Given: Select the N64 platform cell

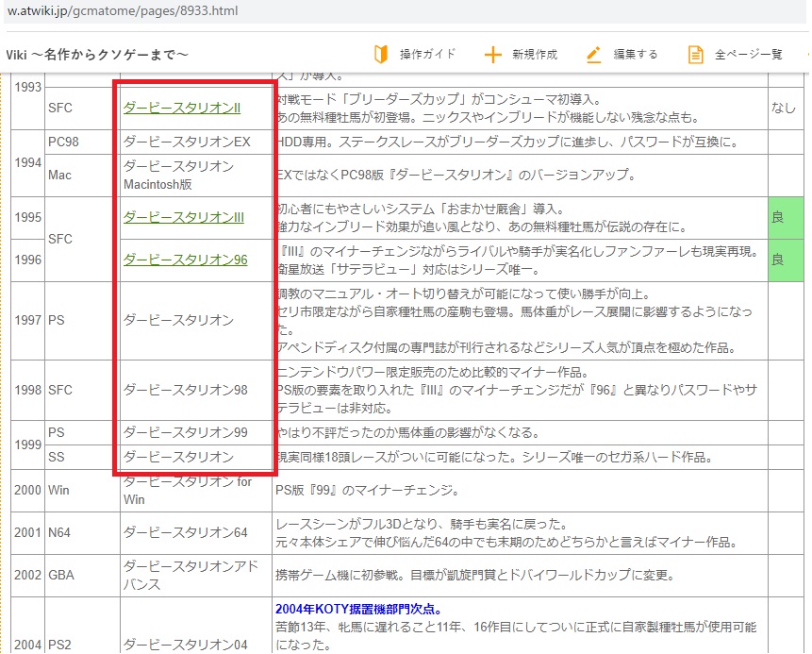Looking at the screenshot, I should coord(82,533).
